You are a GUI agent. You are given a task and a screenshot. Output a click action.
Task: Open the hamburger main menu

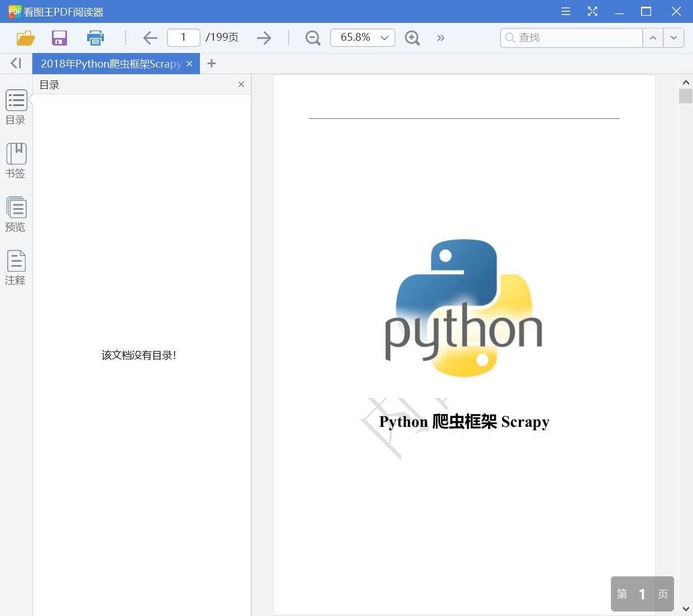click(566, 11)
